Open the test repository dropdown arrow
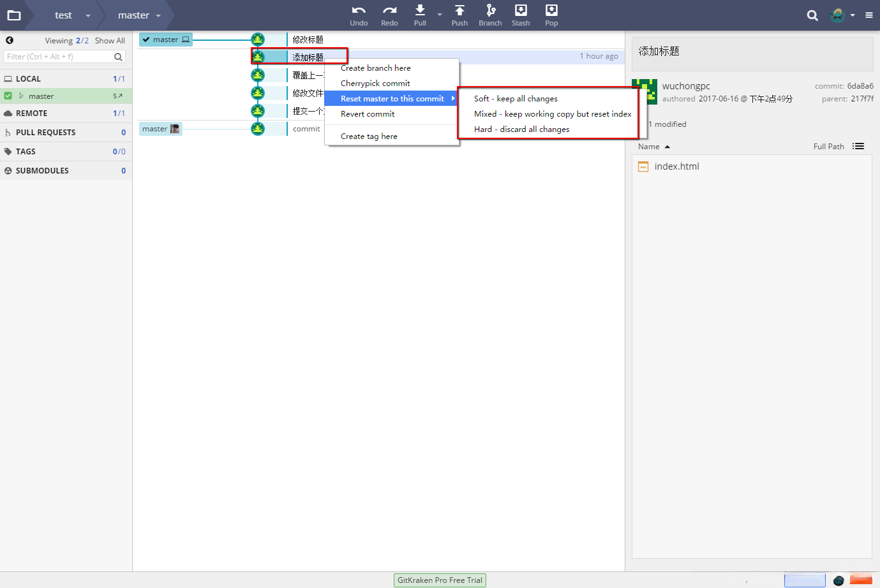Screen dimensions: 880x588 [x=88, y=15]
